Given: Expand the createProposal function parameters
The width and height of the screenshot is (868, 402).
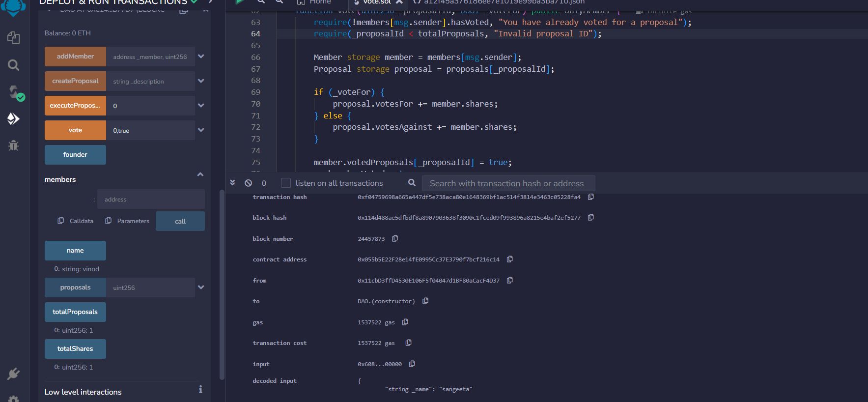Looking at the screenshot, I should click(200, 81).
